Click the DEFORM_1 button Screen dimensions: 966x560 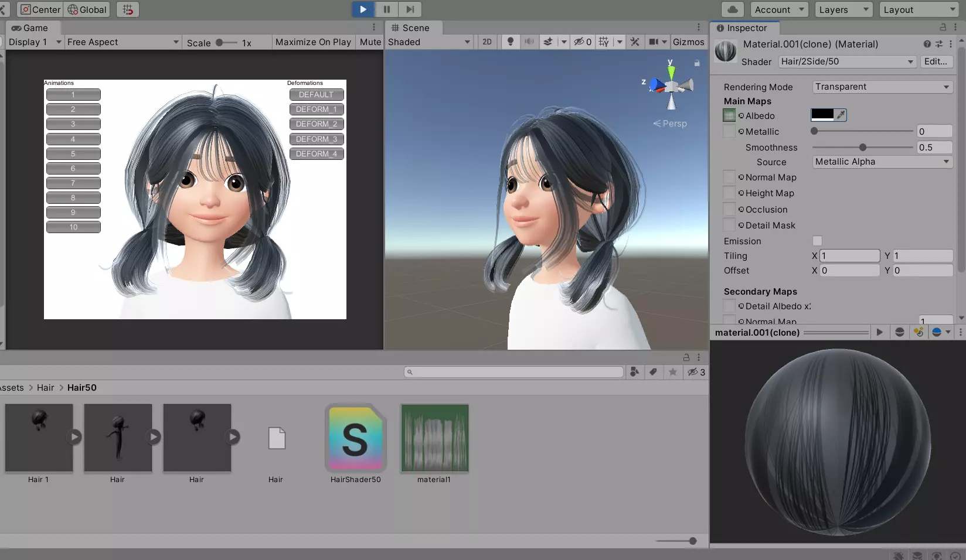pyautogui.click(x=316, y=109)
